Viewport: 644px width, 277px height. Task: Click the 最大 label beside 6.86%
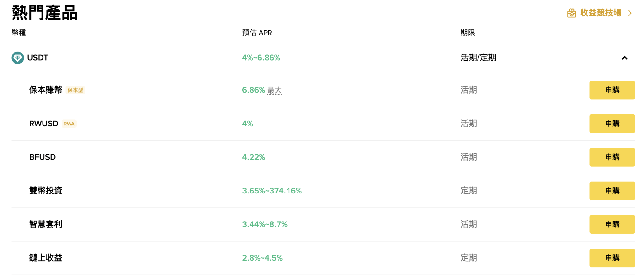click(274, 90)
